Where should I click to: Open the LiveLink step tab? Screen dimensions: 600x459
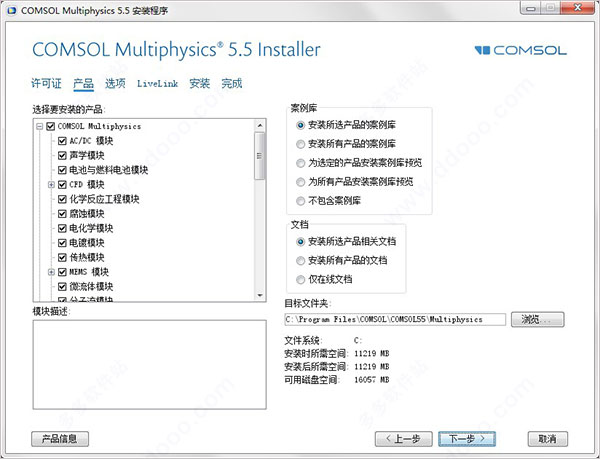[157, 84]
